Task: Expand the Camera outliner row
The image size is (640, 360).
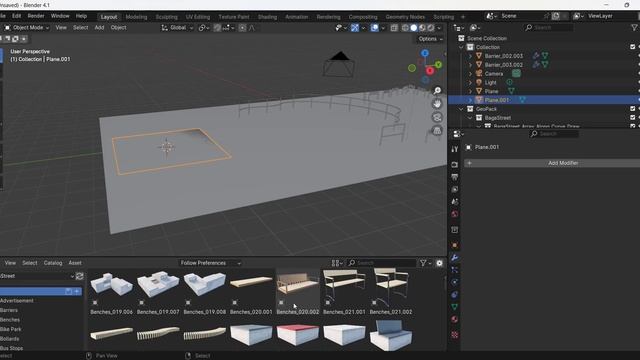Action: pyautogui.click(x=470, y=74)
